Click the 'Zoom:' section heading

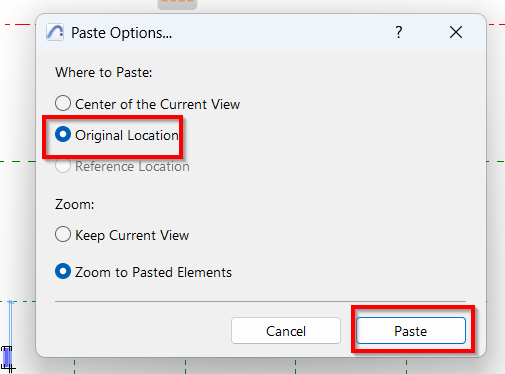pos(75,204)
